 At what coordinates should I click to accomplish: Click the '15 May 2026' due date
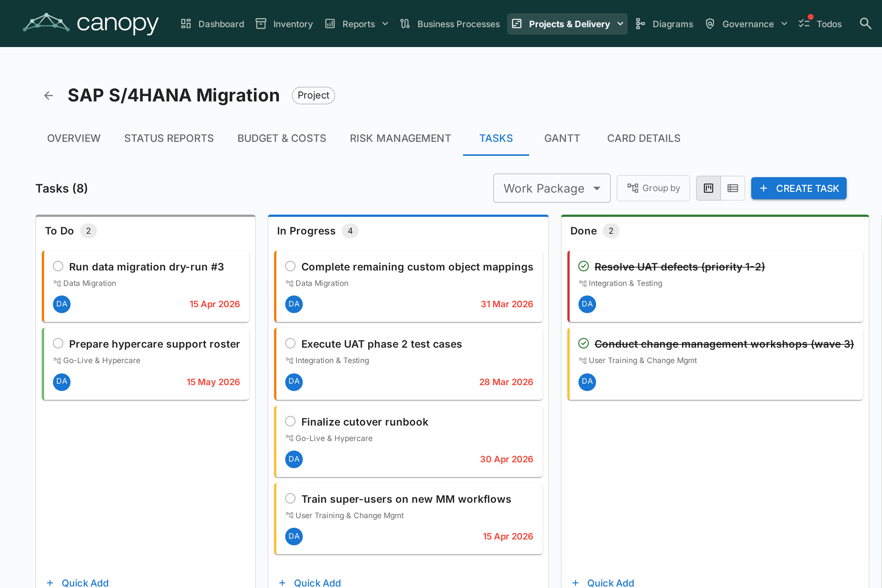pos(214,382)
